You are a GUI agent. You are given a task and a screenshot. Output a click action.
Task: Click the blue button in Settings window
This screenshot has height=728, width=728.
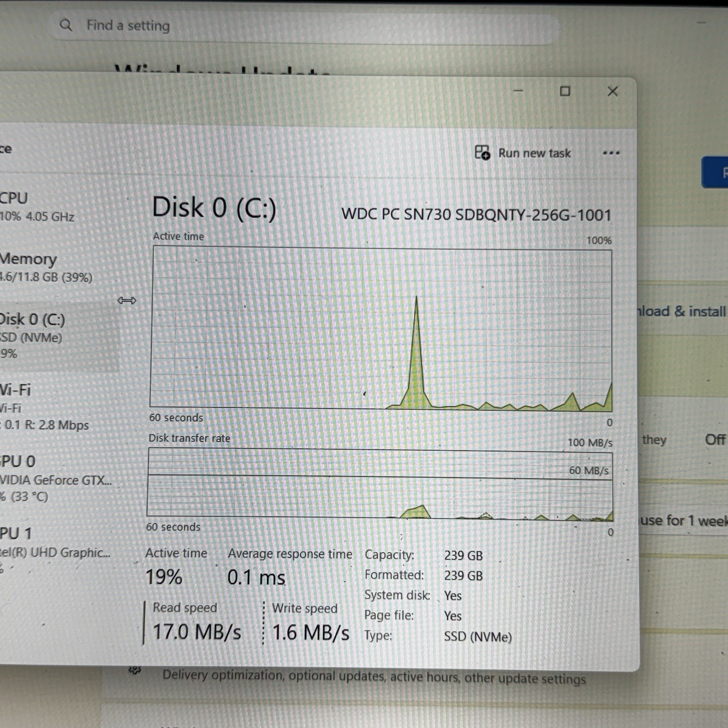(x=715, y=172)
